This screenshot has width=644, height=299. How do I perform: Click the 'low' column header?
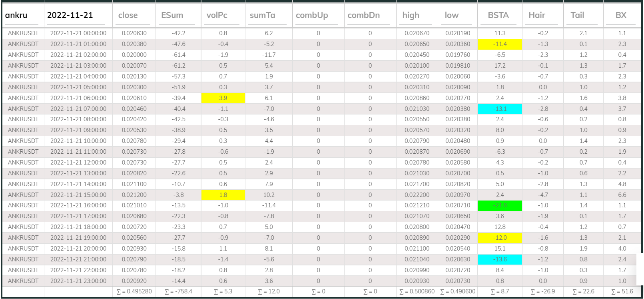[x=452, y=15]
